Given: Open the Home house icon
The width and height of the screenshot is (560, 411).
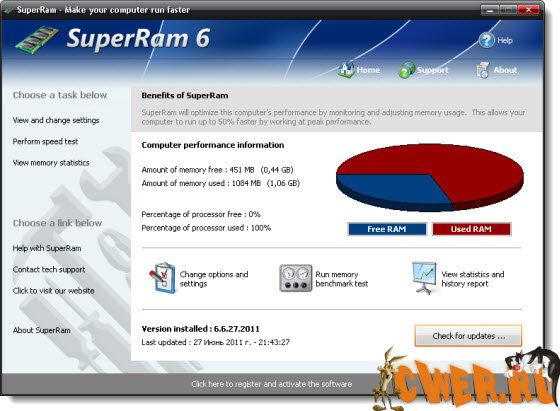Looking at the screenshot, I should 346,69.
